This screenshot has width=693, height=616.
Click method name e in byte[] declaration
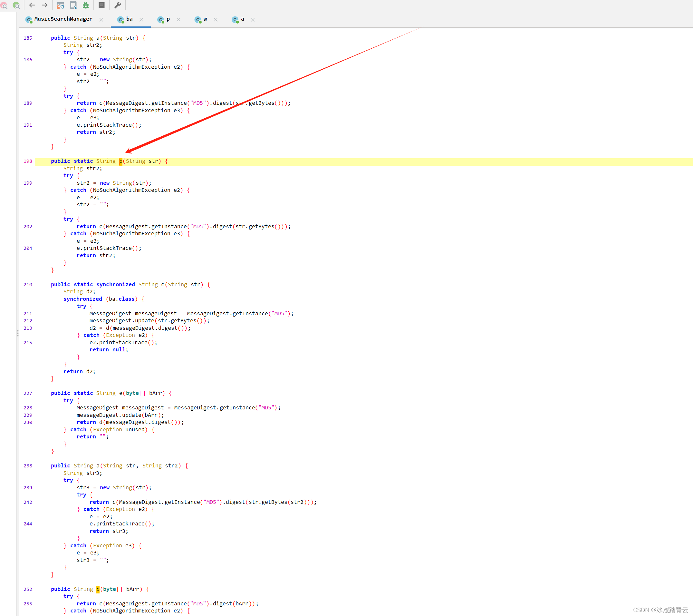121,393
